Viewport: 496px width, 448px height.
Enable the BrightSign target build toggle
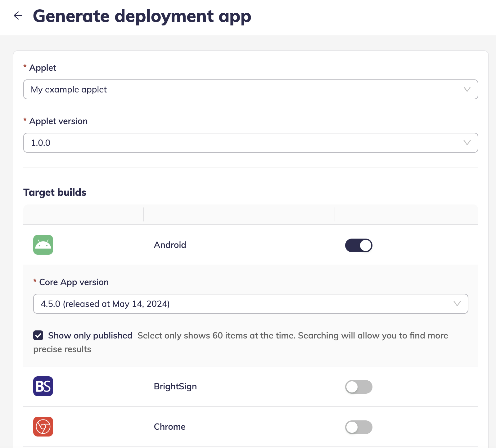(x=358, y=387)
